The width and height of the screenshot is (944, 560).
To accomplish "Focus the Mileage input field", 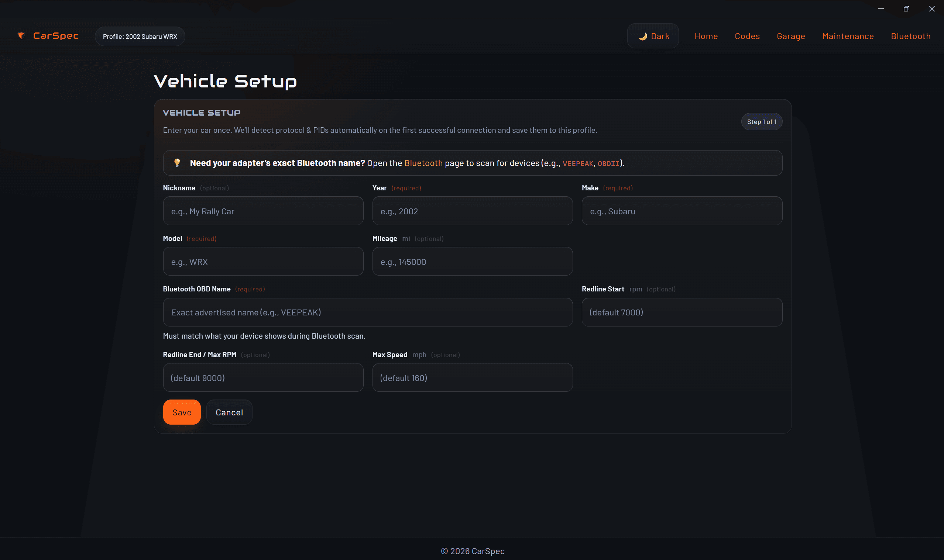I will [473, 261].
